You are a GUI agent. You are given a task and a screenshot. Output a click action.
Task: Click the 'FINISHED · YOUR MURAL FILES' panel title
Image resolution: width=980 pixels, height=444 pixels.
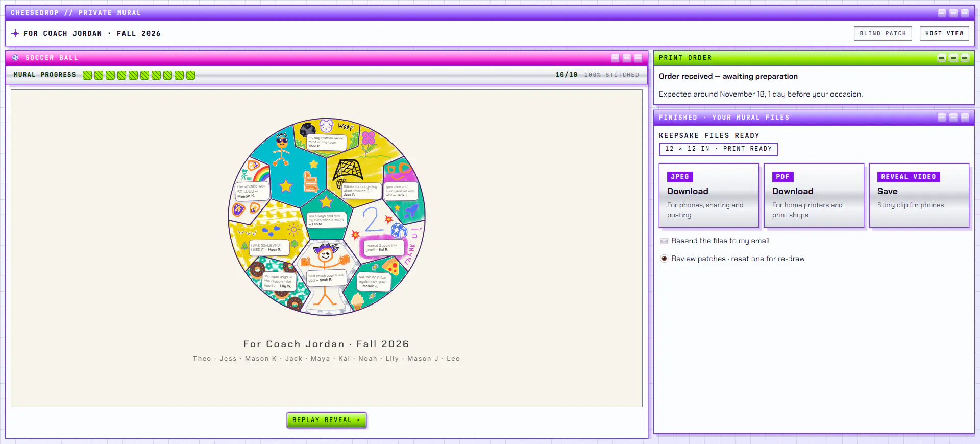pos(724,118)
